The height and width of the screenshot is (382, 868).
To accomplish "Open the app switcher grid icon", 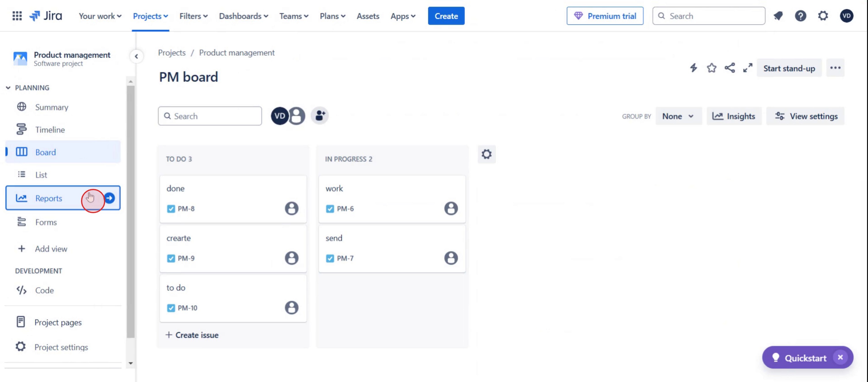I will (x=17, y=16).
